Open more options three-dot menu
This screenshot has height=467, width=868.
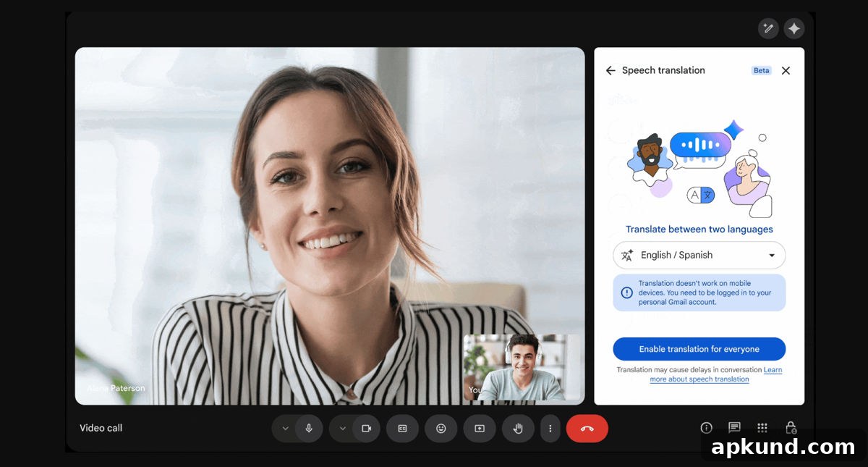click(x=550, y=429)
